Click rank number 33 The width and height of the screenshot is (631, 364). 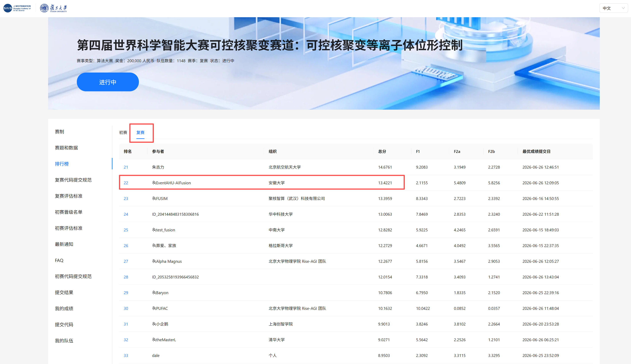pos(126,356)
